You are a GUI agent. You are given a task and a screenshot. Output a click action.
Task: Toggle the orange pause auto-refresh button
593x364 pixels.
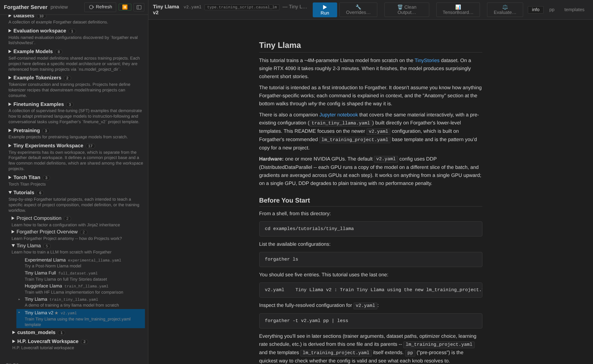(x=125, y=7)
